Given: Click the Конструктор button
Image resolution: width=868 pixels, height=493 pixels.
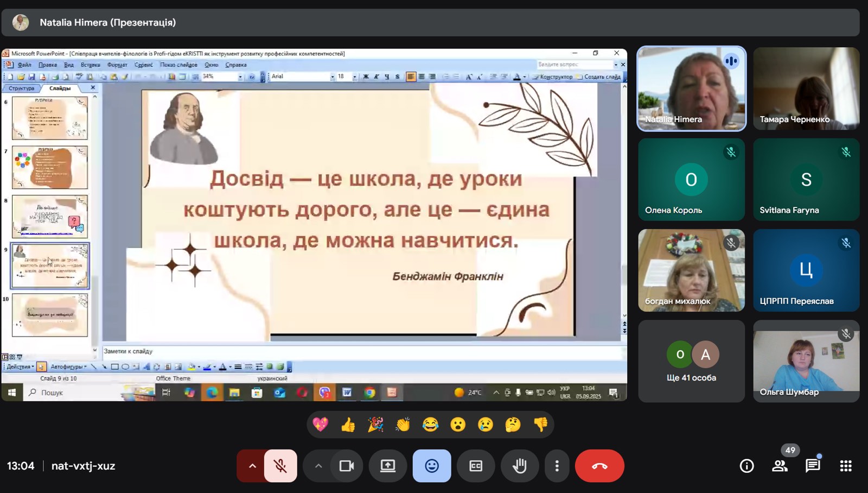Looking at the screenshot, I should 552,77.
